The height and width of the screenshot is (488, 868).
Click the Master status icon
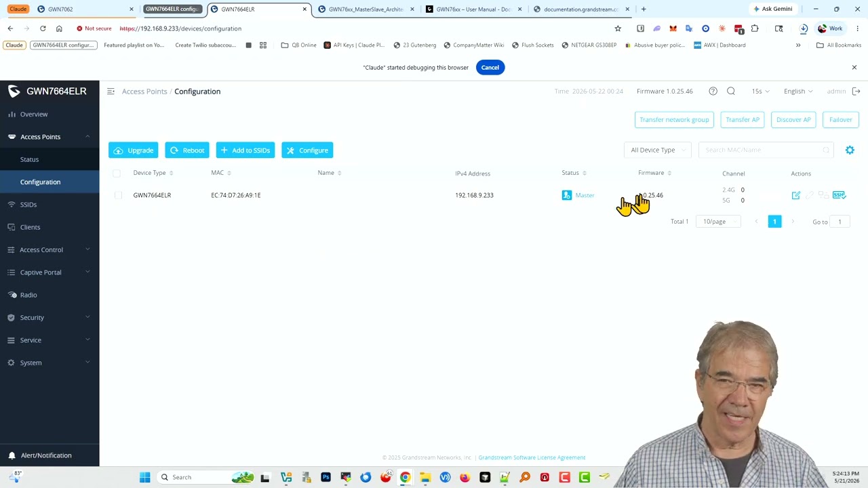coord(567,195)
